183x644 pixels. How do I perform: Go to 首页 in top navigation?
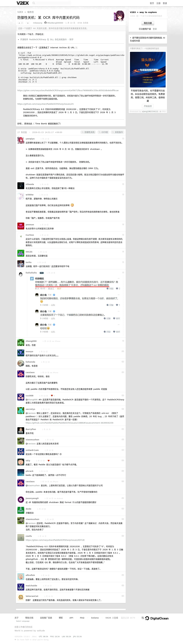[x=152, y=3]
